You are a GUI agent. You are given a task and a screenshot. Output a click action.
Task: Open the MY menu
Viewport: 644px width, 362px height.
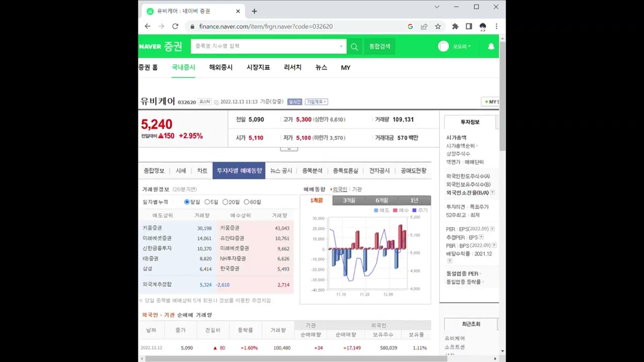(346, 67)
